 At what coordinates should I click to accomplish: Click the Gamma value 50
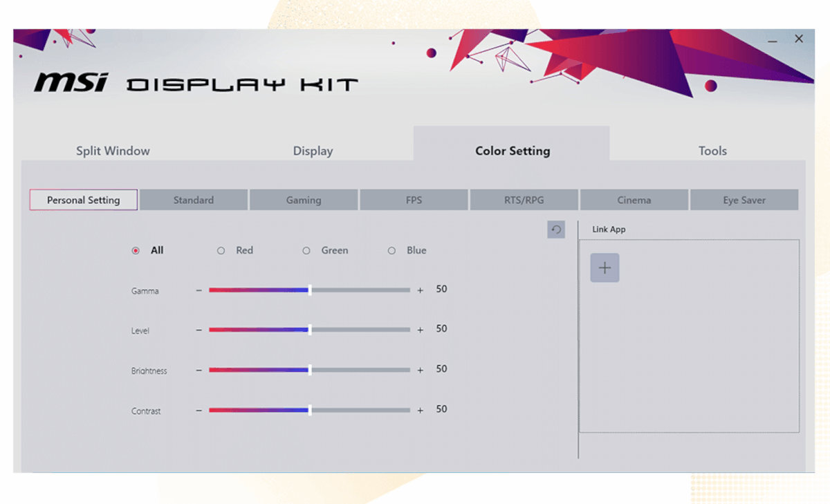(441, 289)
